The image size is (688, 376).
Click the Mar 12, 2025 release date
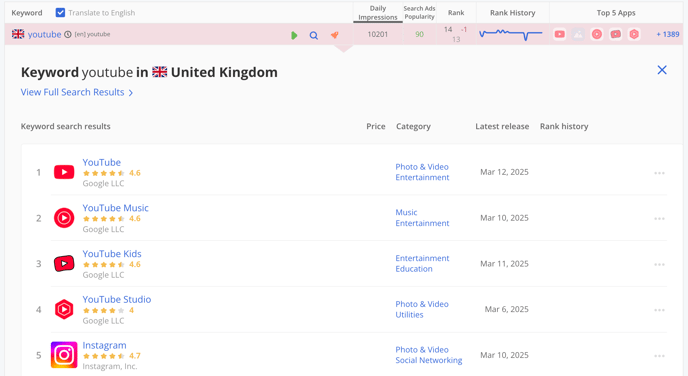coord(504,172)
